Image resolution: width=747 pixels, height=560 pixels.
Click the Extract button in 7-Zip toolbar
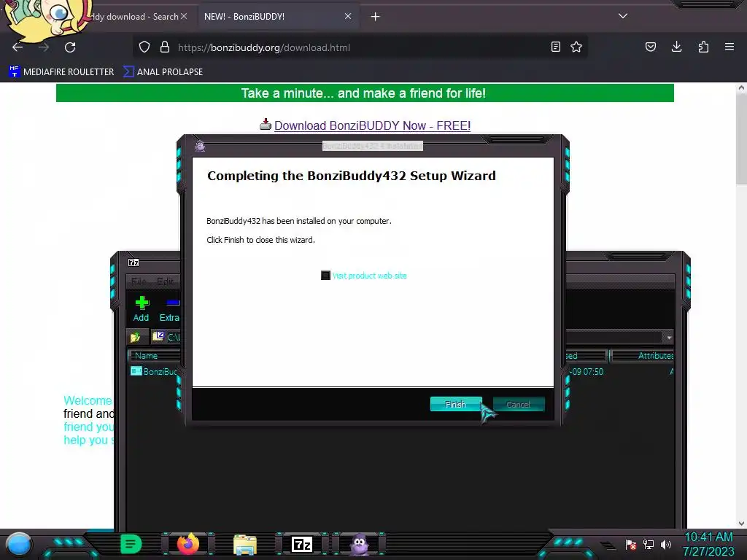point(169,308)
